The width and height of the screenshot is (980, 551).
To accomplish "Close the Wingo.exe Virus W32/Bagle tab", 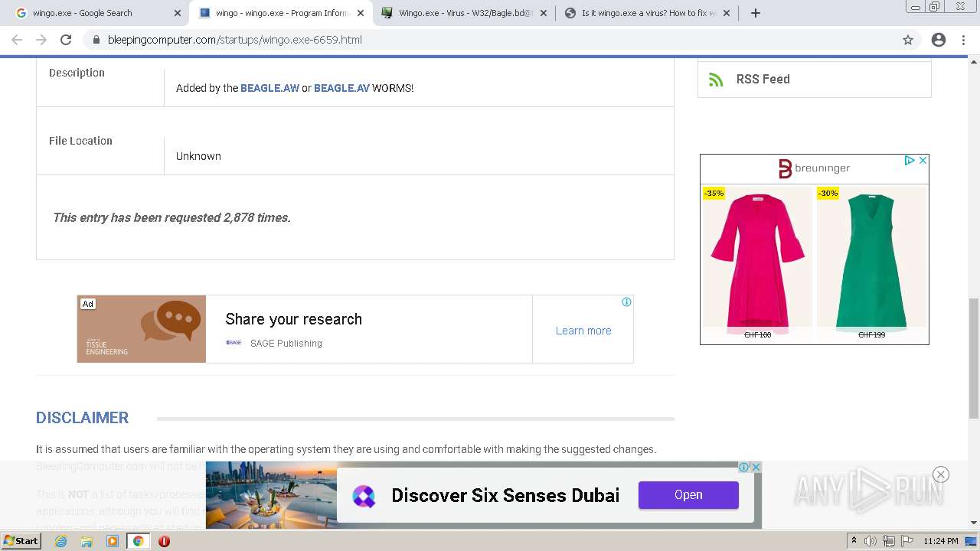I will point(544,13).
